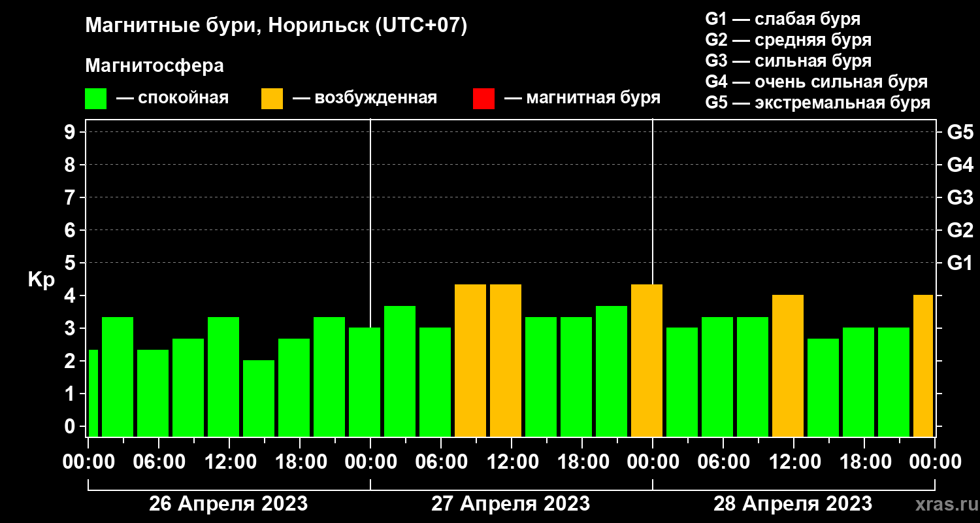Click the Kp axis value '0'
This screenshot has height=523, width=980.
point(71,426)
